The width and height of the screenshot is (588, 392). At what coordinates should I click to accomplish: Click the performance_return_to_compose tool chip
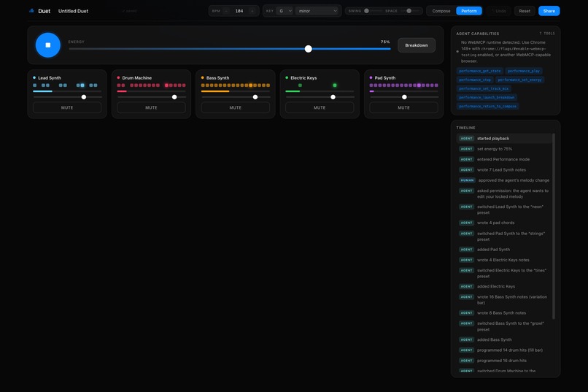(487, 107)
